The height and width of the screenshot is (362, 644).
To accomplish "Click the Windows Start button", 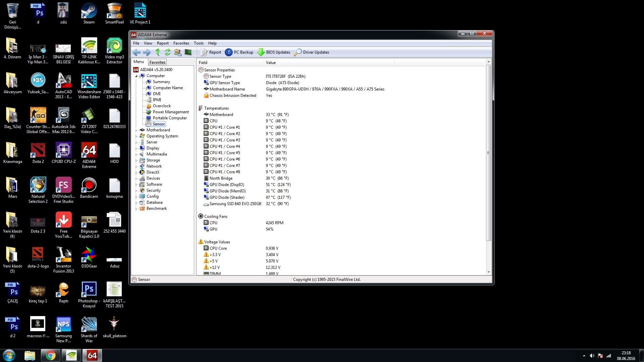I will pyautogui.click(x=9, y=355).
